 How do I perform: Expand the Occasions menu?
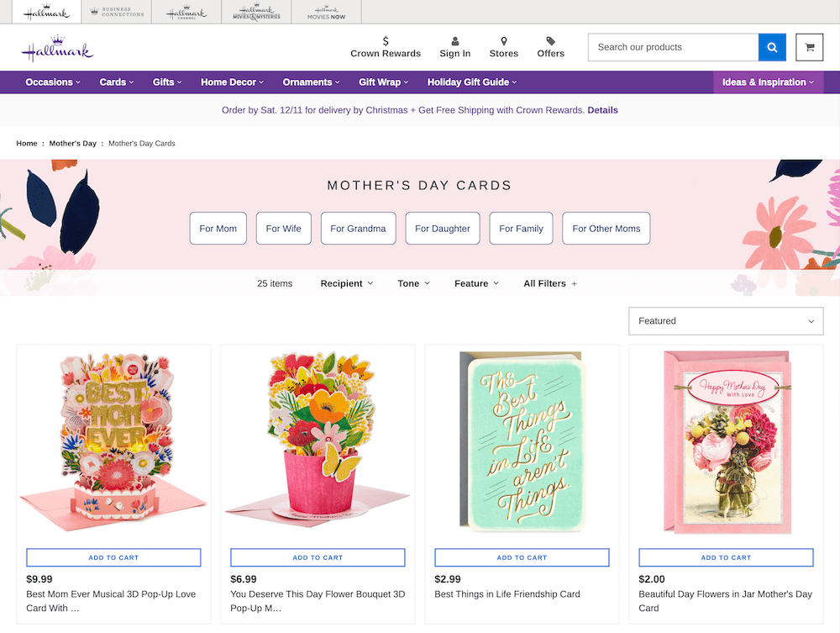pyautogui.click(x=53, y=82)
